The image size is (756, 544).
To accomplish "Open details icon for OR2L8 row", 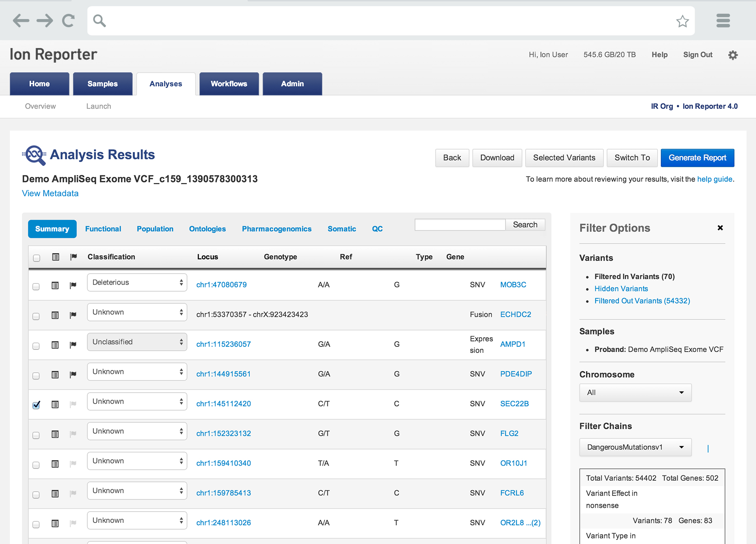I will click(55, 523).
